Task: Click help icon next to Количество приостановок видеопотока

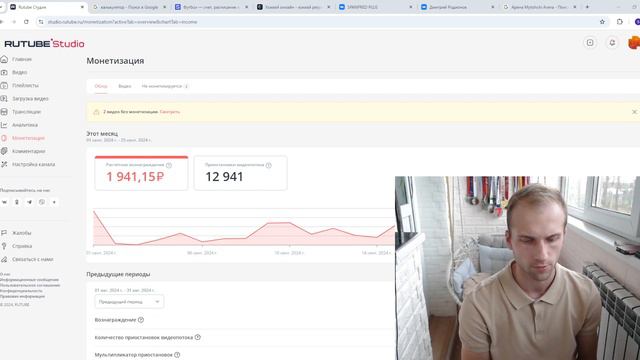Action: coord(198,337)
